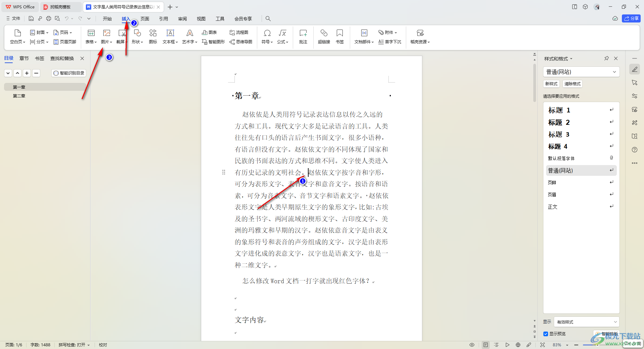Viewport: 644px width, 349px height.
Task: Click the web layout globe icon in status bar
Action: pos(518,345)
